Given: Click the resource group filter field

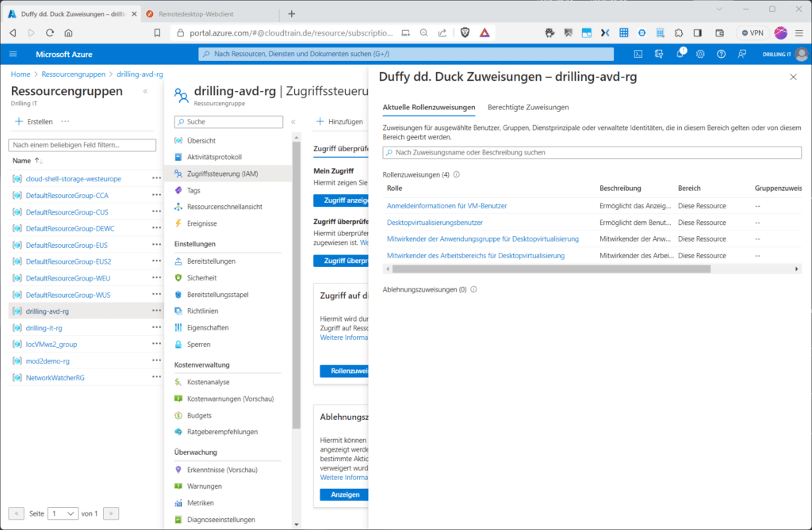Looking at the screenshot, I should click(82, 145).
